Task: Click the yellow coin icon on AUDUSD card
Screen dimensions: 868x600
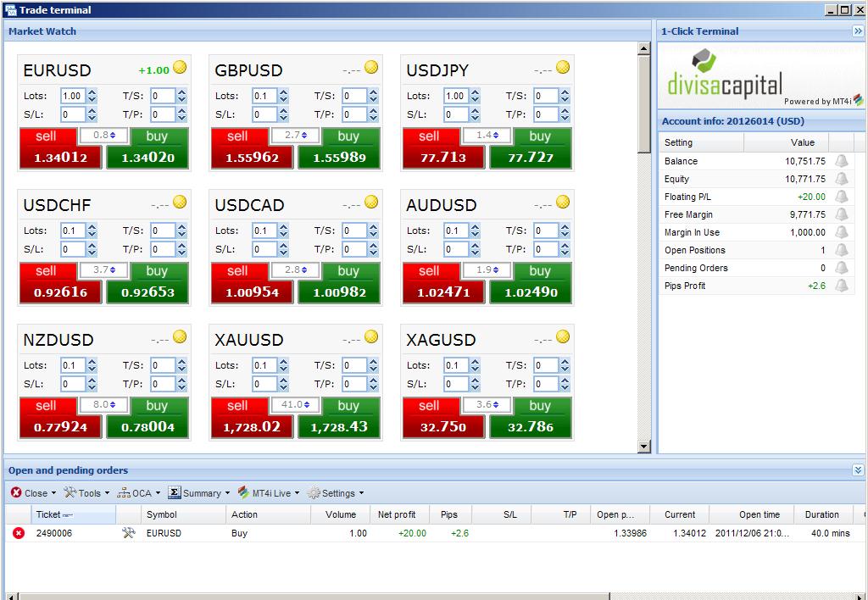Action: pyautogui.click(x=563, y=202)
